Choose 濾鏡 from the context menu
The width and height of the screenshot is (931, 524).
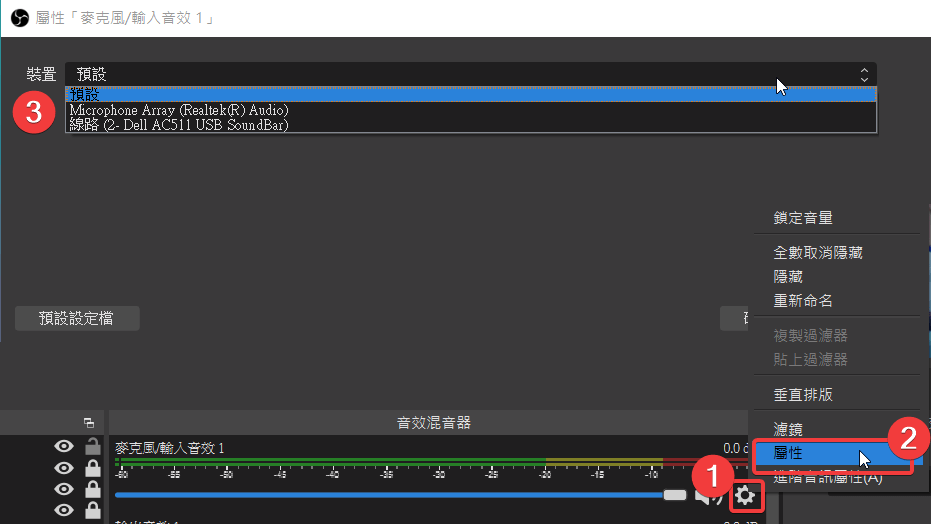[x=788, y=430]
